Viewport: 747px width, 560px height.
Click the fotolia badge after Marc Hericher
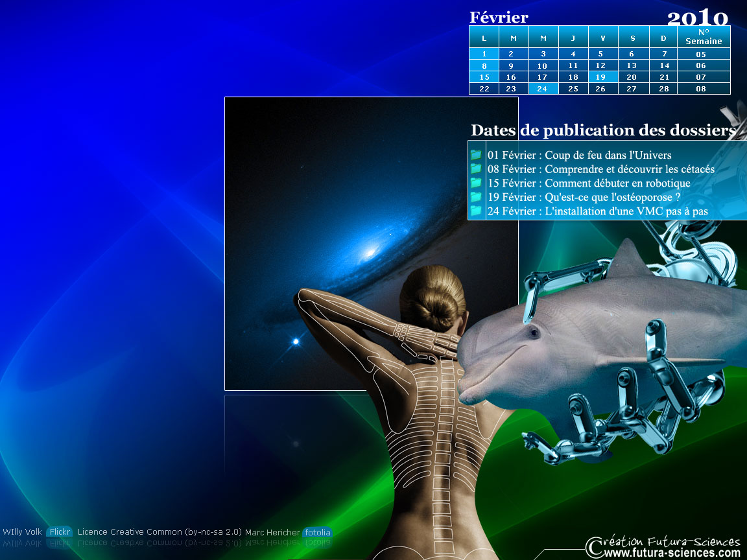pyautogui.click(x=318, y=533)
